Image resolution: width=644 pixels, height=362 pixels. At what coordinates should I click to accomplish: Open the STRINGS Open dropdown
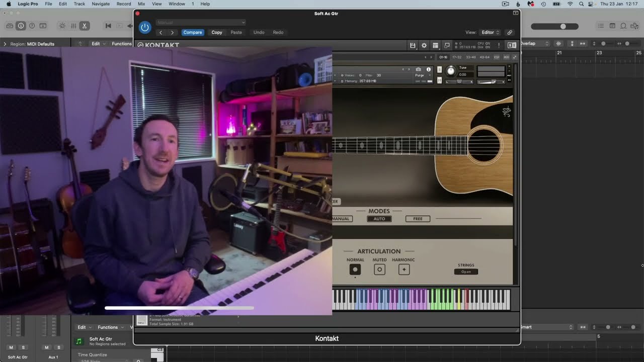pos(466,272)
